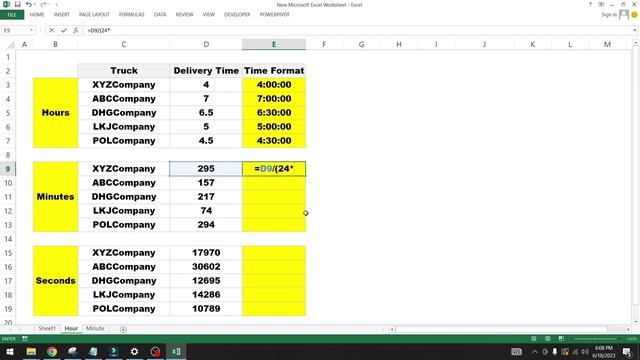This screenshot has height=360, width=640.
Task: Click cell with value 295
Action: [x=206, y=169]
